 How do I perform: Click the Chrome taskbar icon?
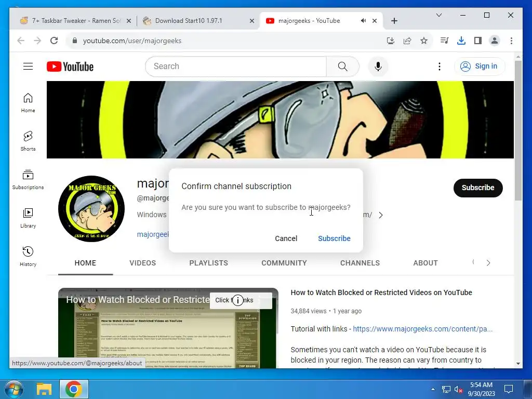tap(74, 389)
